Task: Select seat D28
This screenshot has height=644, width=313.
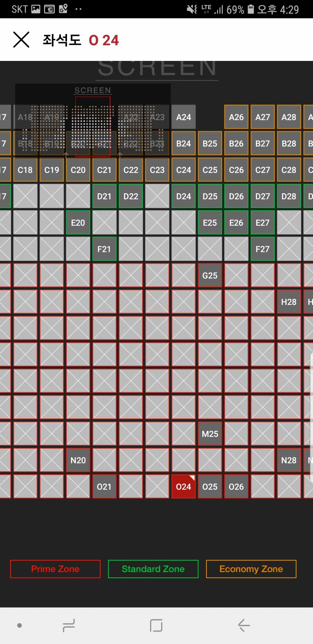Action: click(289, 196)
